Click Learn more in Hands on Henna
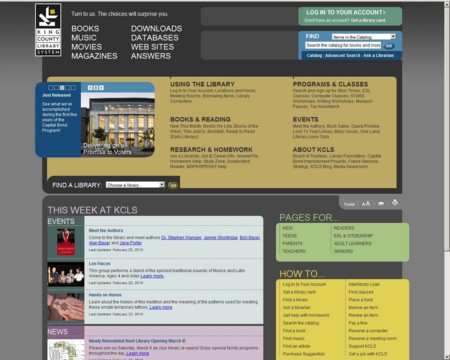The width and height of the screenshot is (450, 360). coord(161,307)
